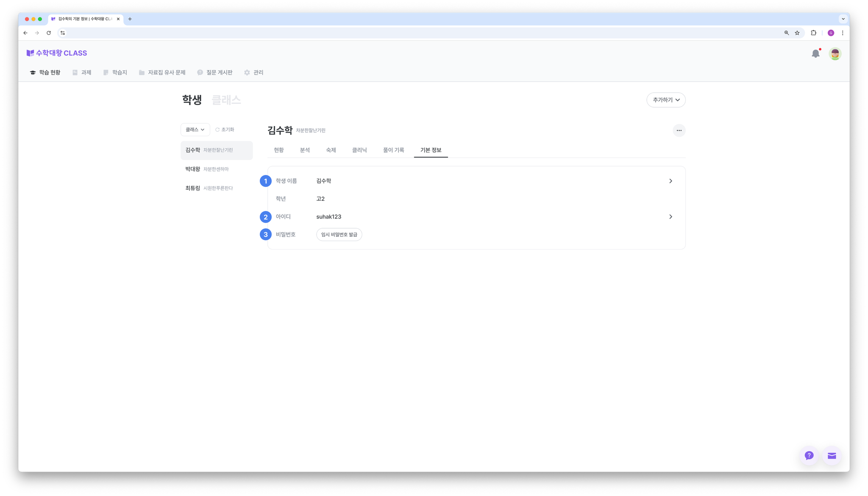Screen dimensions: 868x496
Task: Open browser extensions puzzle icon
Action: tap(813, 33)
